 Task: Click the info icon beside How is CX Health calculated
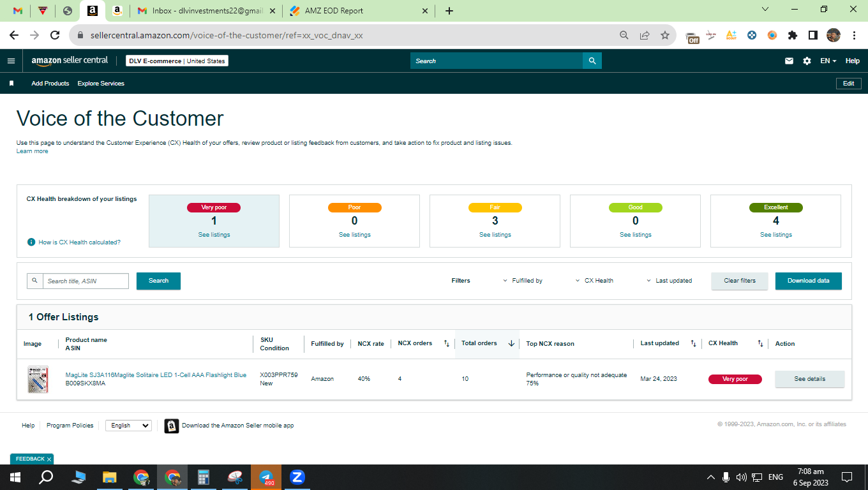click(31, 242)
